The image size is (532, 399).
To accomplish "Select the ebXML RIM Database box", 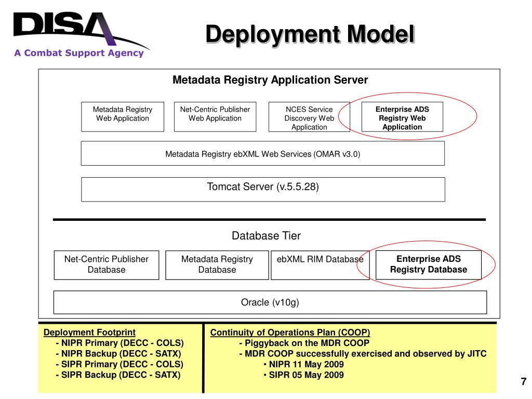I will click(x=320, y=265).
